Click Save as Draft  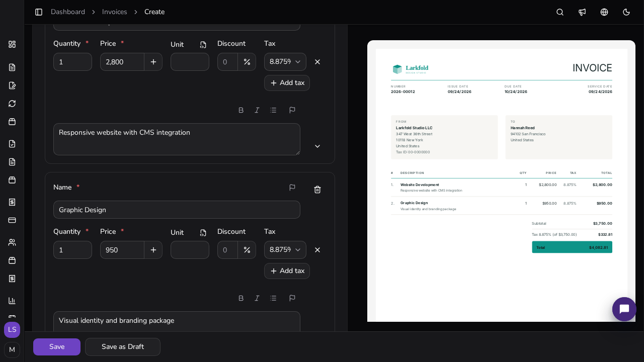[x=123, y=347]
